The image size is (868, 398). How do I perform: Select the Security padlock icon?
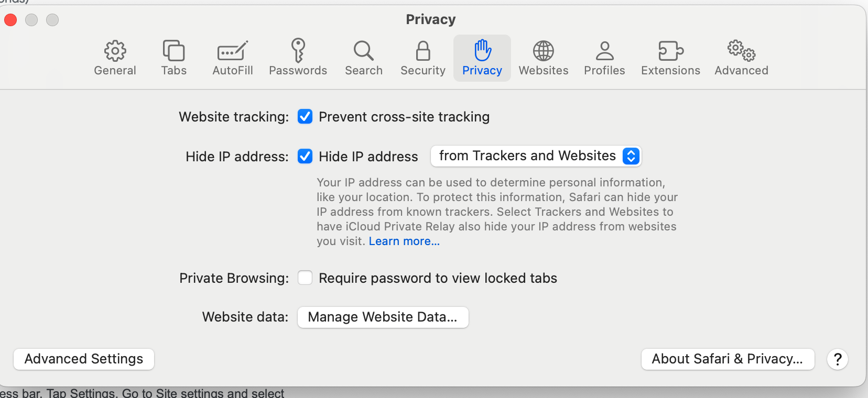coord(422,58)
